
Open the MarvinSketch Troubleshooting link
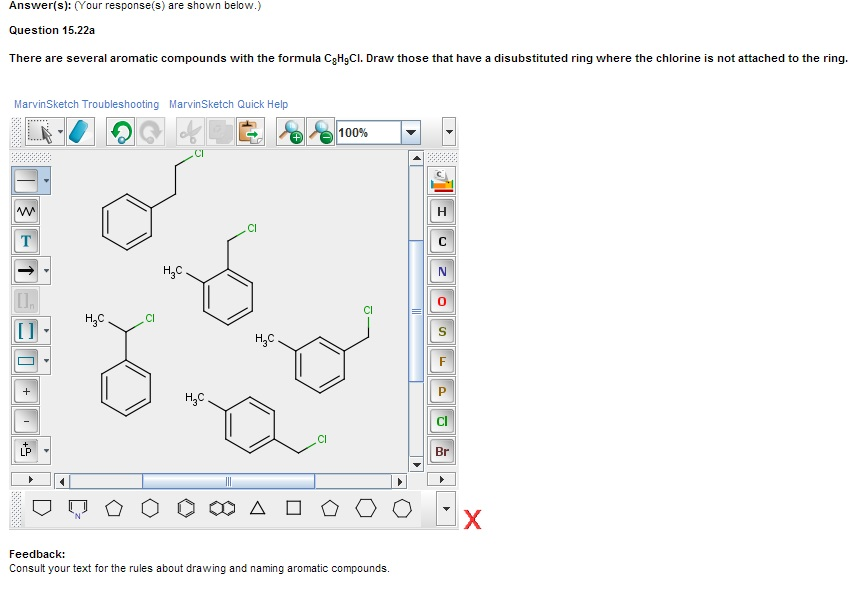[85, 104]
